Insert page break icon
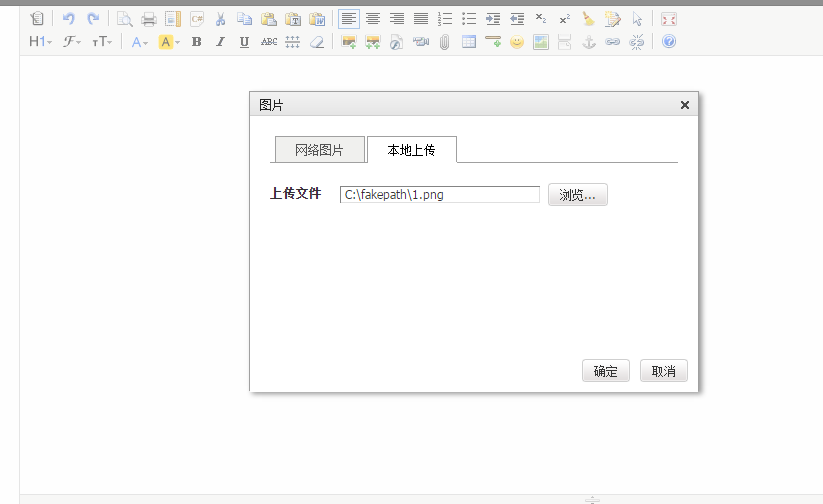 565,41
